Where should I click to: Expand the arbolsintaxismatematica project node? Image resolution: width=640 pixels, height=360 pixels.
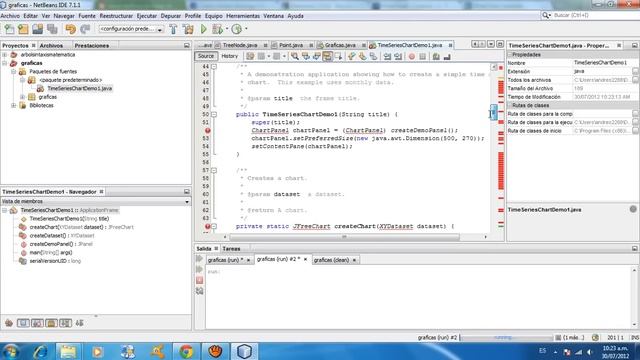pos(4,55)
